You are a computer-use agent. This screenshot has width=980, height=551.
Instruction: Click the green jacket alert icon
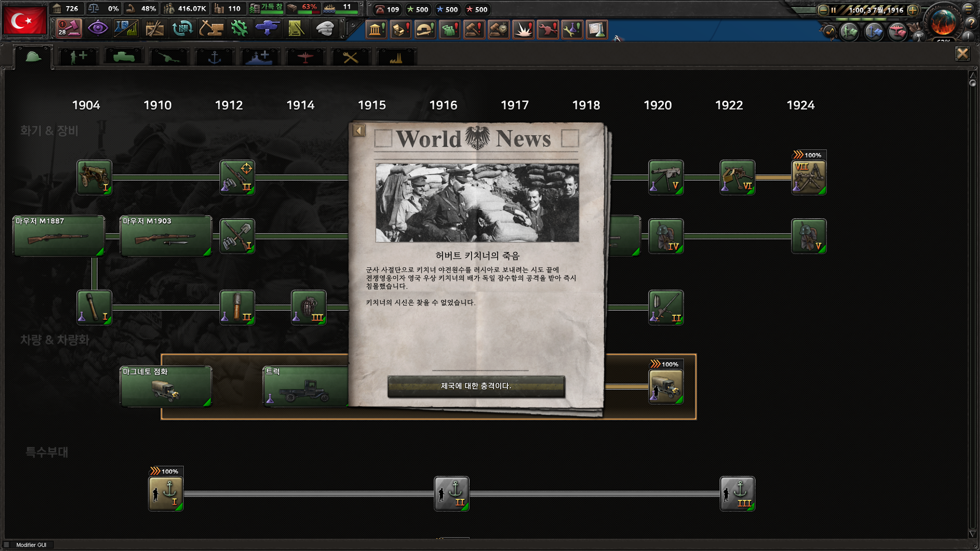point(450,30)
